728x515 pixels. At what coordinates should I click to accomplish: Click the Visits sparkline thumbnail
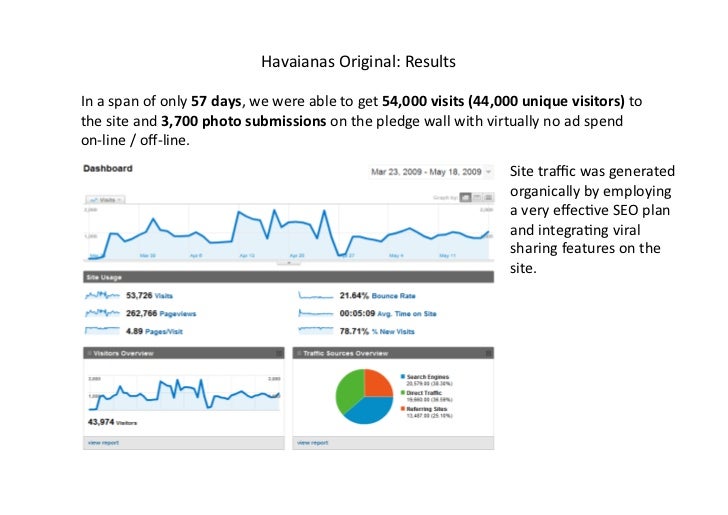pyautogui.click(x=102, y=295)
